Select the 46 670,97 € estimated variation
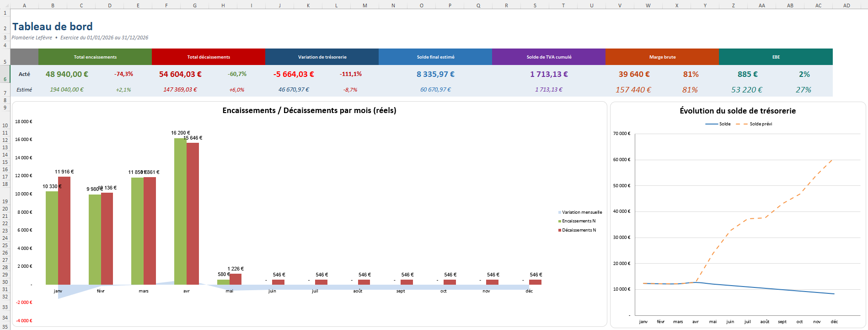 pyautogui.click(x=294, y=90)
